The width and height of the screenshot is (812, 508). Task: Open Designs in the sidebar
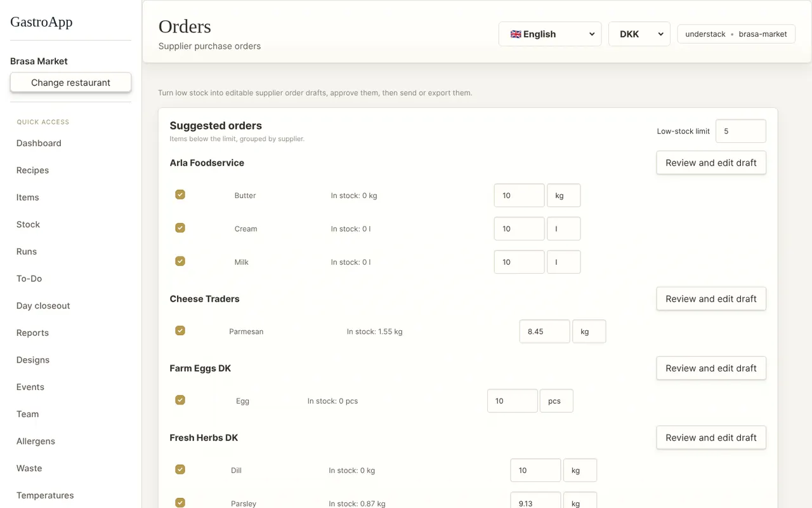[33, 360]
